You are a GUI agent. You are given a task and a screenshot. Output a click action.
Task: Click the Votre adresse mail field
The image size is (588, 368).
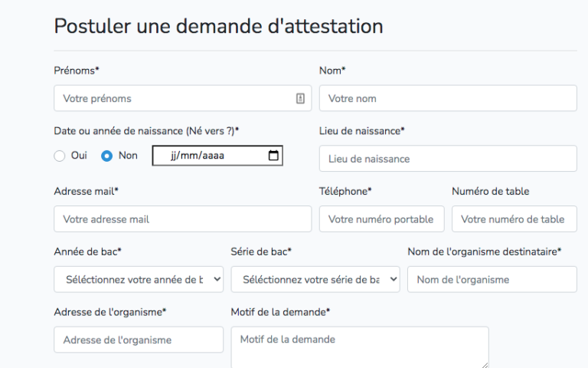point(182,219)
